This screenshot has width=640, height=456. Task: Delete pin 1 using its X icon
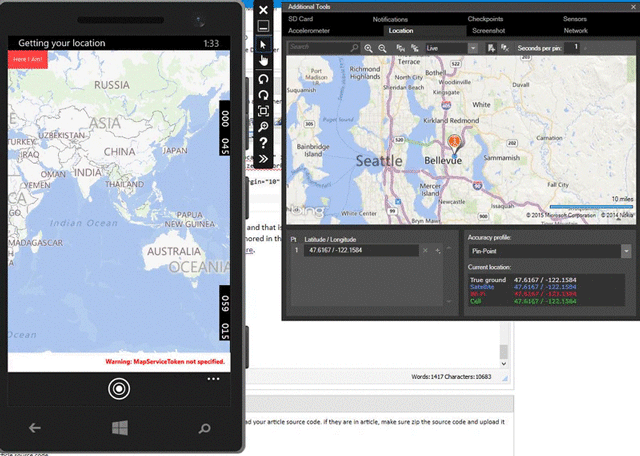coord(425,250)
